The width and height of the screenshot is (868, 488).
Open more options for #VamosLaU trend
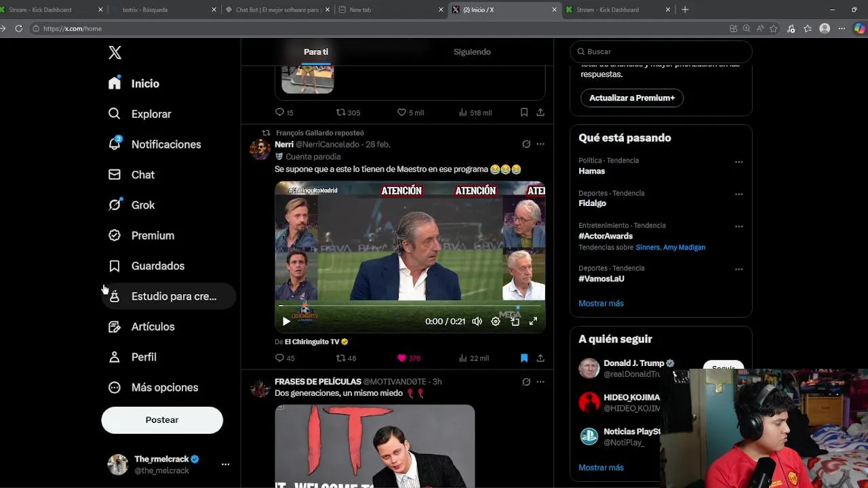coord(738,269)
